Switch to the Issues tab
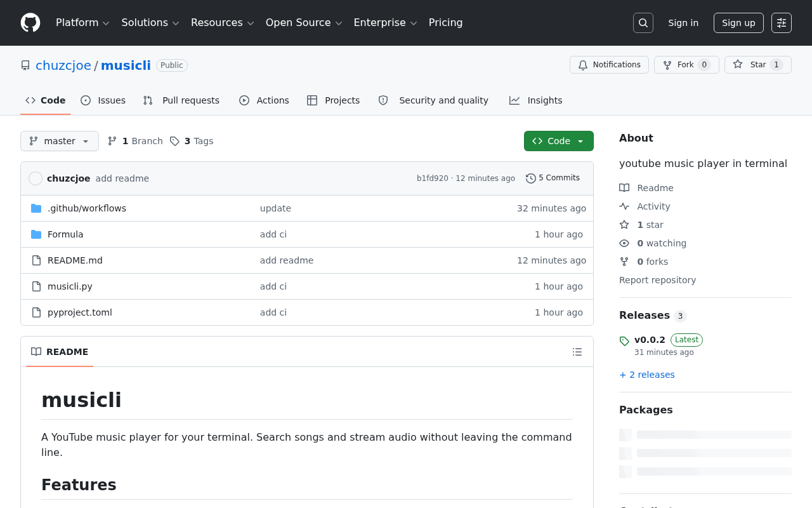The width and height of the screenshot is (812, 508). 103,100
